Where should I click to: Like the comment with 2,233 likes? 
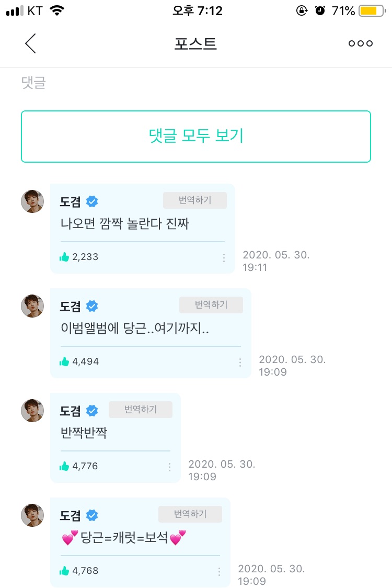point(65,257)
